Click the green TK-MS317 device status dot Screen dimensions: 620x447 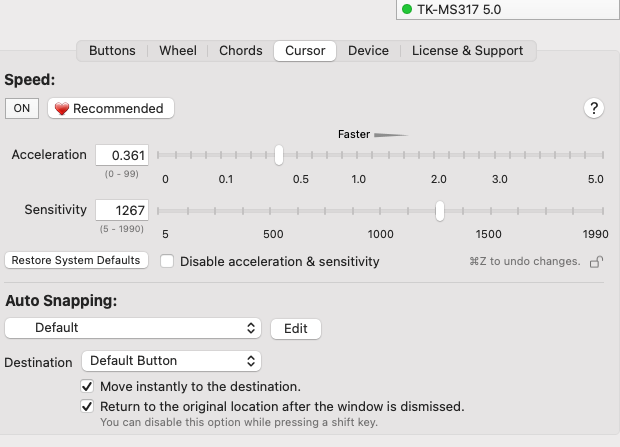click(407, 10)
